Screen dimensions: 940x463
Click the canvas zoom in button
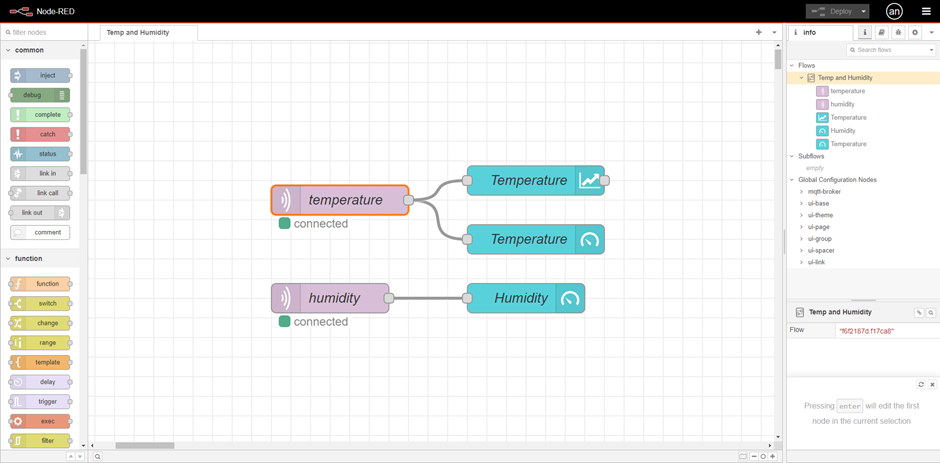tap(772, 456)
